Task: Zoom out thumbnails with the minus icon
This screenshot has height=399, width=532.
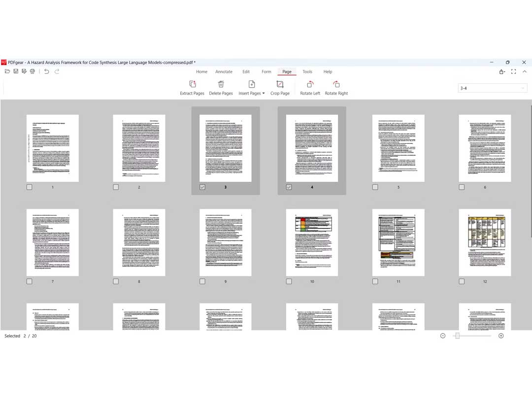Action: click(443, 335)
